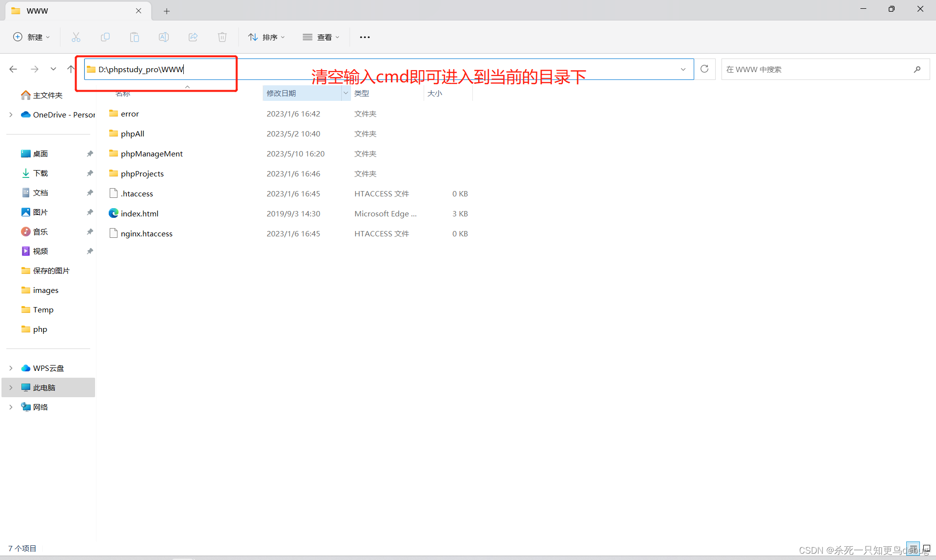Select the Rename icon
936x560 pixels.
click(164, 37)
